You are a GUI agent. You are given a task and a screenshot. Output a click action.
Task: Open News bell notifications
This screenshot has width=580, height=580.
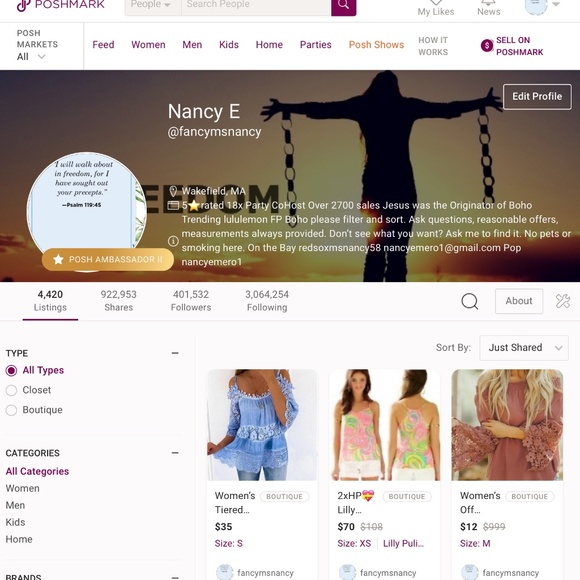click(x=488, y=3)
